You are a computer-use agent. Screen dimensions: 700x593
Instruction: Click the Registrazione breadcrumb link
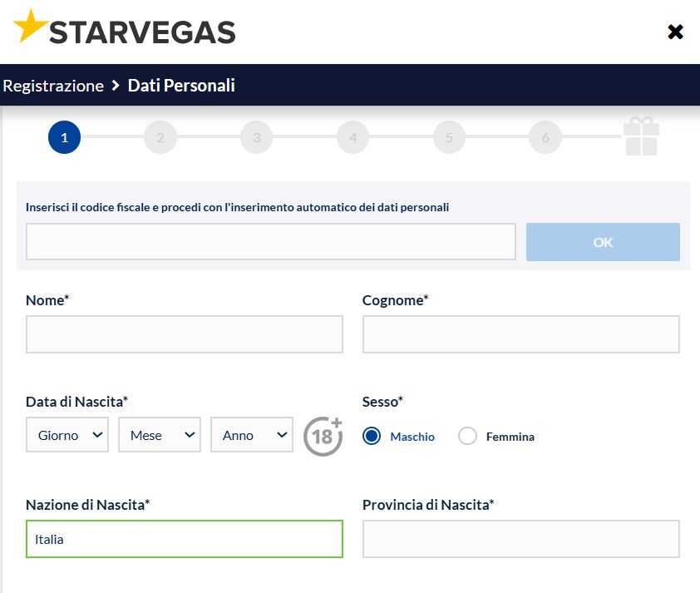[x=53, y=85]
